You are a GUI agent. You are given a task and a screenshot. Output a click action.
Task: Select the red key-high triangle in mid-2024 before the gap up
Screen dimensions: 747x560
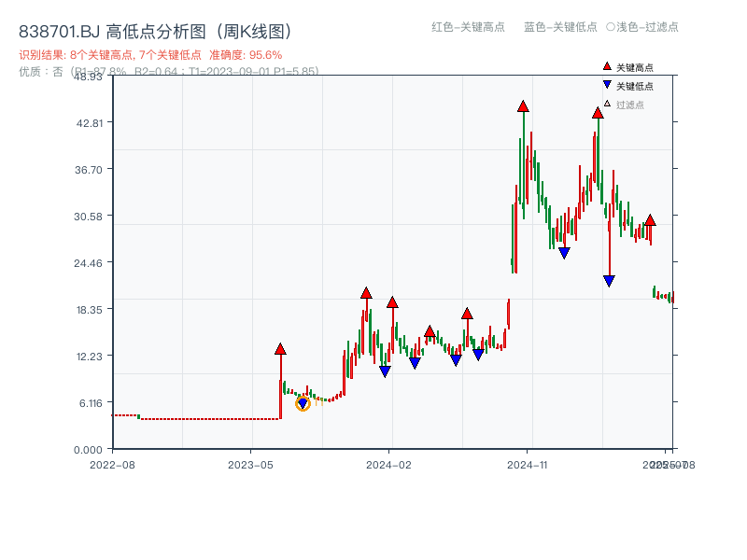click(467, 314)
